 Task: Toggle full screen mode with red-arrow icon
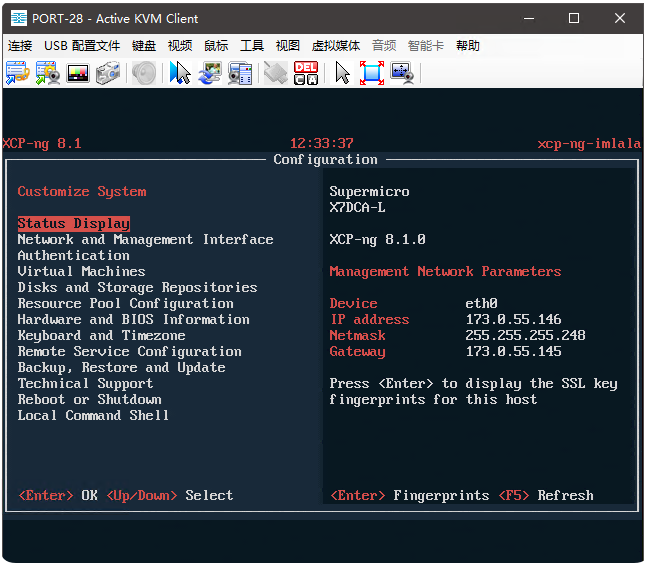coord(372,73)
